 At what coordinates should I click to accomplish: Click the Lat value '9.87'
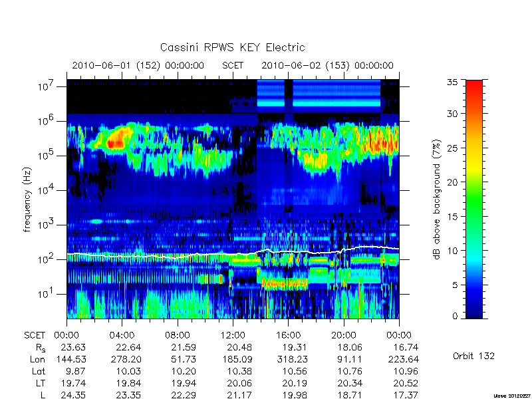[x=76, y=371]
